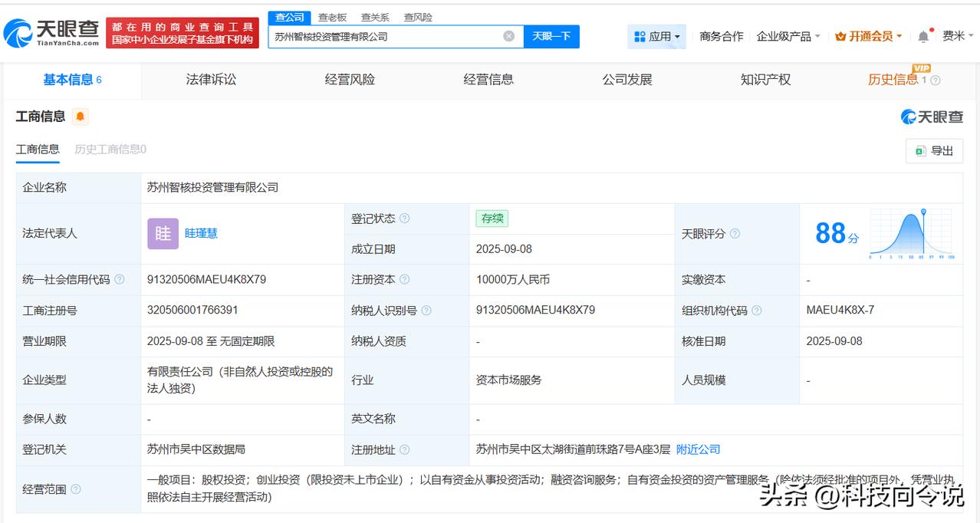Open the TianYanCha logo home link
The width and height of the screenshot is (980, 523).
click(x=51, y=33)
